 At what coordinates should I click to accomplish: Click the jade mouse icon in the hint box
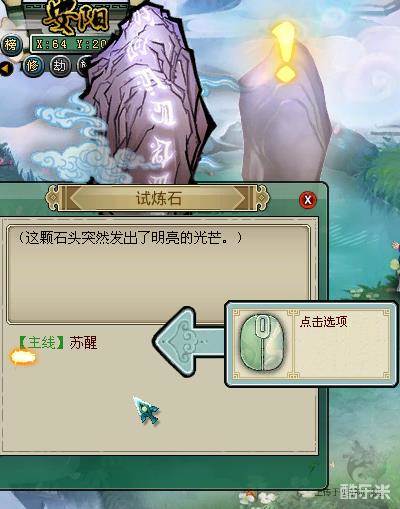[262, 343]
